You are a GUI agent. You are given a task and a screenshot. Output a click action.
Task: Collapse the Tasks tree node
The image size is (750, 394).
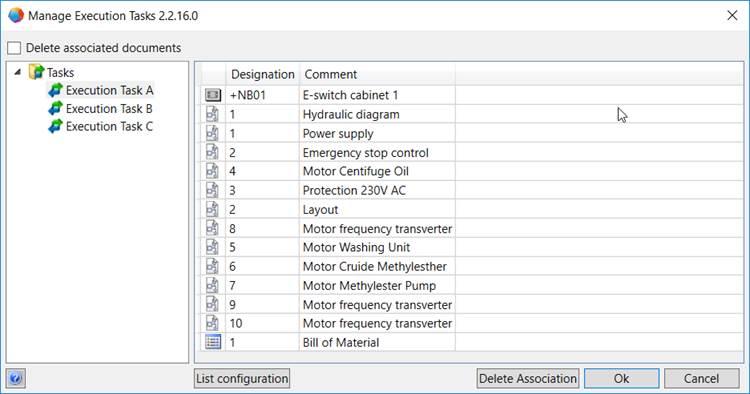[18, 72]
